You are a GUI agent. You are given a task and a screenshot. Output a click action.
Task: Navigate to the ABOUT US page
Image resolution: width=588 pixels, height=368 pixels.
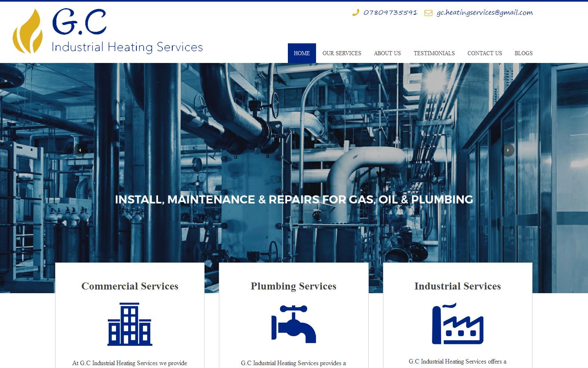pyautogui.click(x=387, y=53)
